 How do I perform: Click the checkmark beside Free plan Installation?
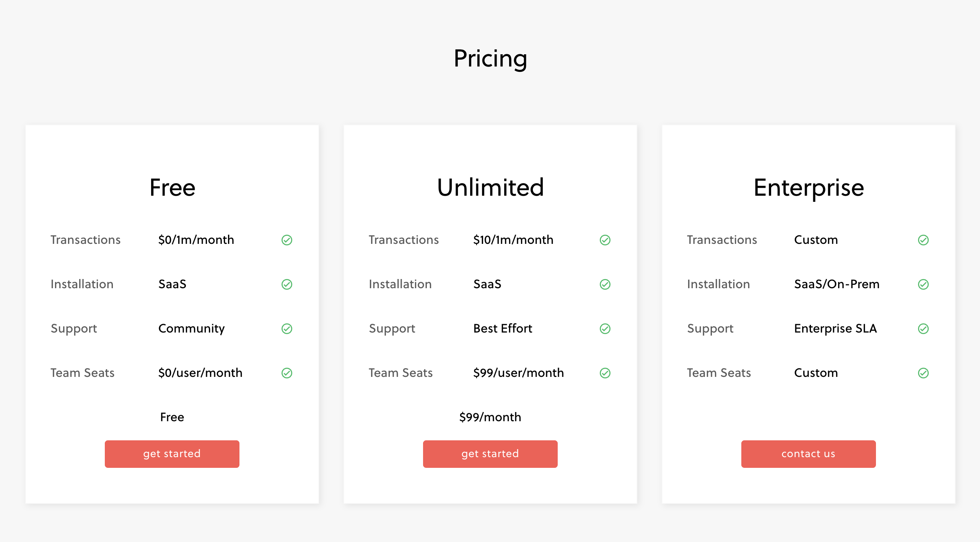[287, 284]
